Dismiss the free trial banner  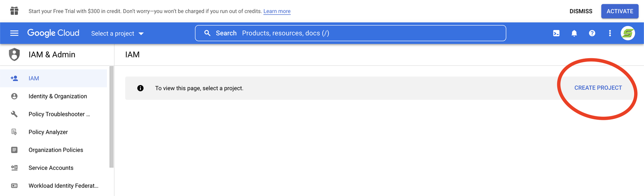581,11
